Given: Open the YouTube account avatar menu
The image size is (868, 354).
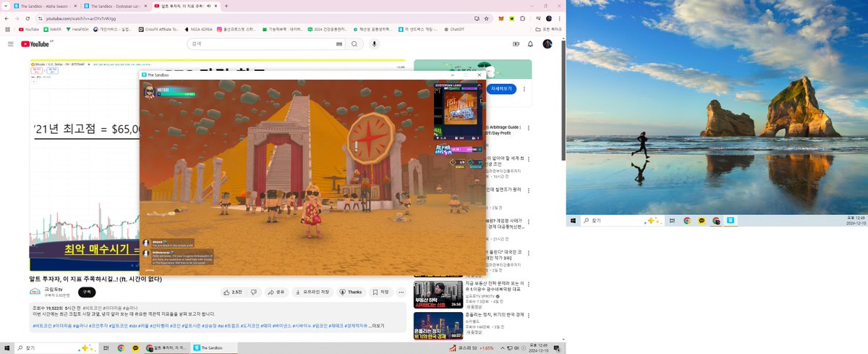Looking at the screenshot, I should pos(548,44).
